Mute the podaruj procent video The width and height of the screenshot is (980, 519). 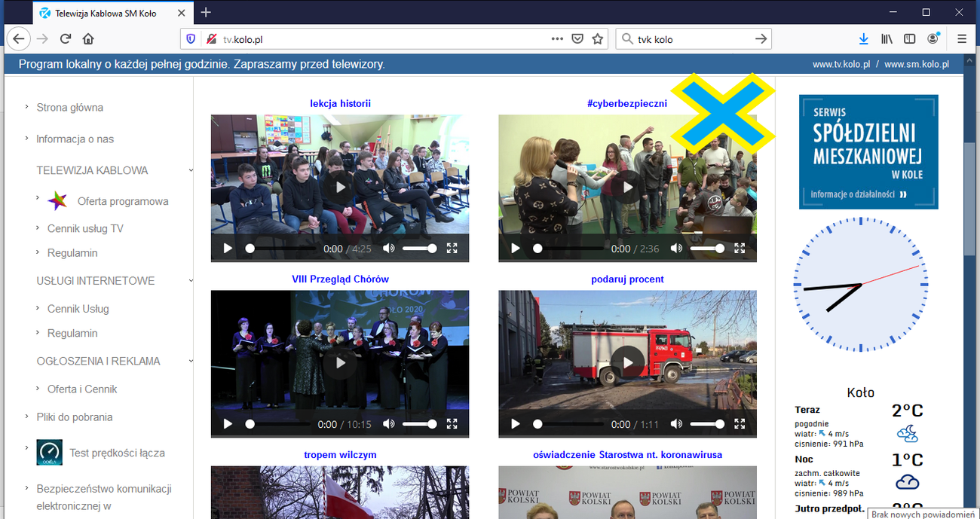pos(676,424)
